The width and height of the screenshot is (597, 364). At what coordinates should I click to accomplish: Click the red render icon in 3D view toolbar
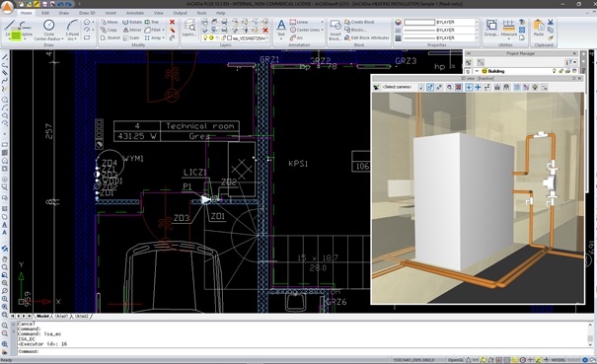coord(459,87)
